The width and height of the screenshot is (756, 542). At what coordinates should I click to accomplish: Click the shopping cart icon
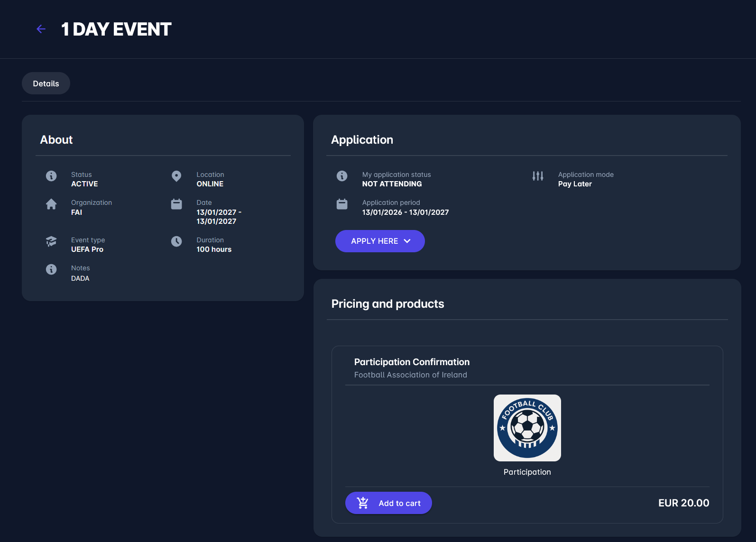(363, 503)
